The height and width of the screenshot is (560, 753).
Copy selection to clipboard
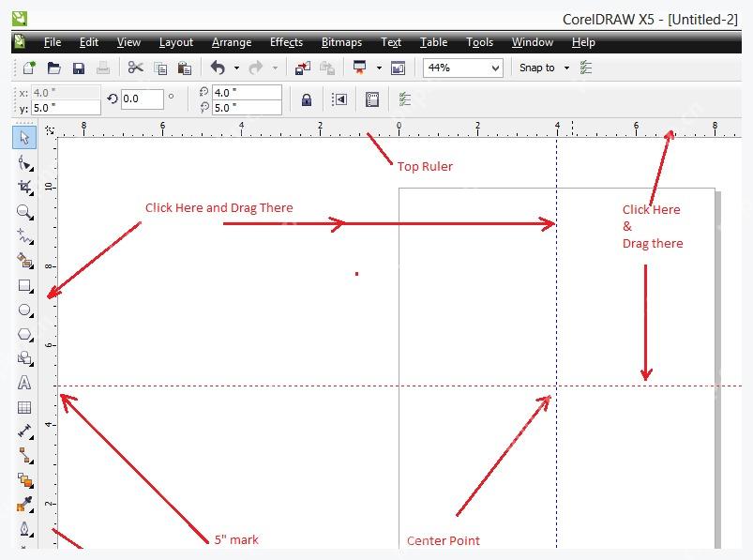160,68
